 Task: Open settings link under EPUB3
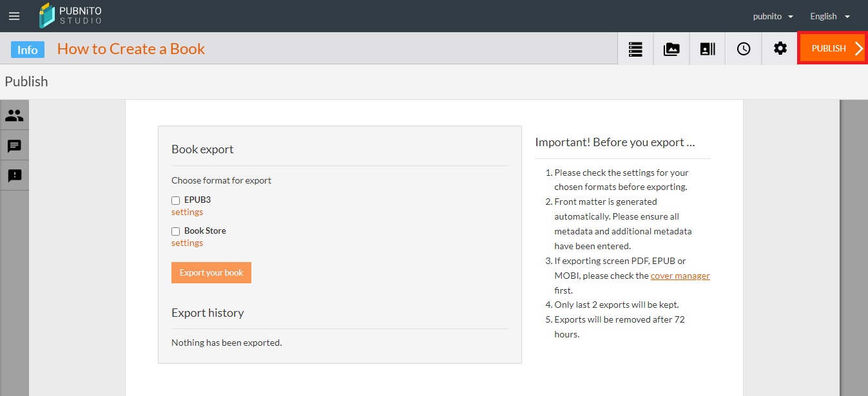pos(187,212)
